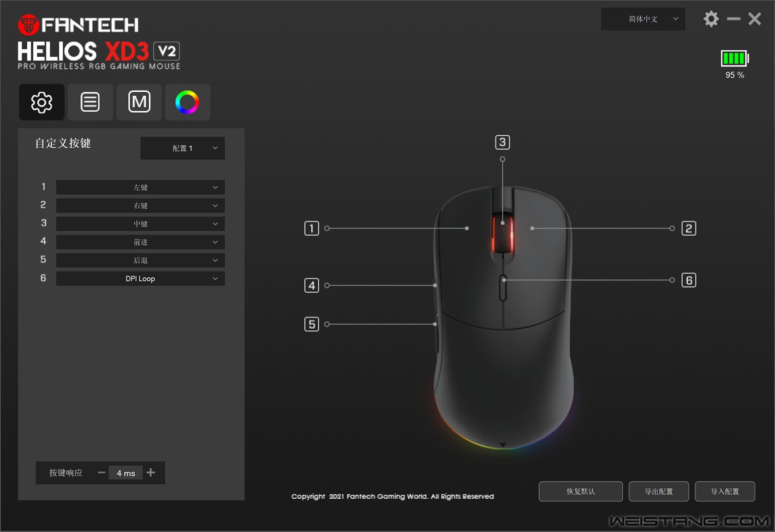Click the 导出配置 export profile button

(658, 491)
